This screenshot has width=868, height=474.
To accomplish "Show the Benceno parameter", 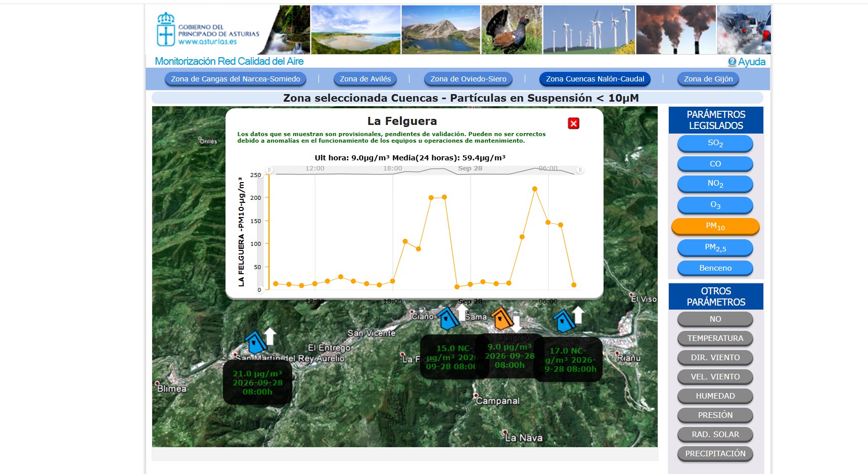I will pyautogui.click(x=715, y=268).
